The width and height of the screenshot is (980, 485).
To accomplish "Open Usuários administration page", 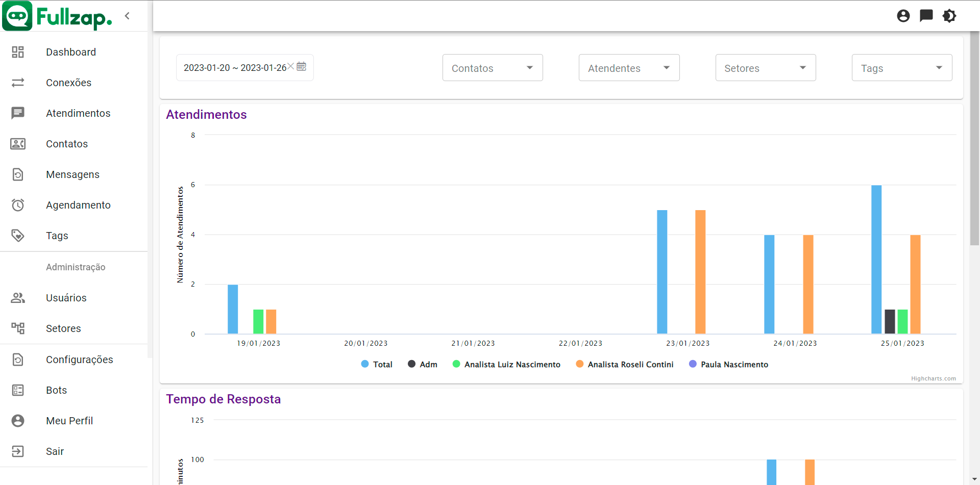I will pyautogui.click(x=73, y=298).
